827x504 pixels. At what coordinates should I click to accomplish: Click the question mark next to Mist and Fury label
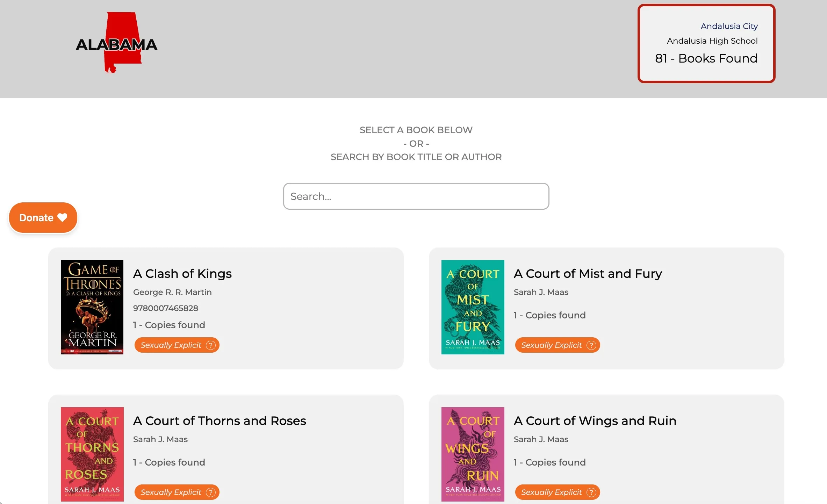[x=591, y=345]
